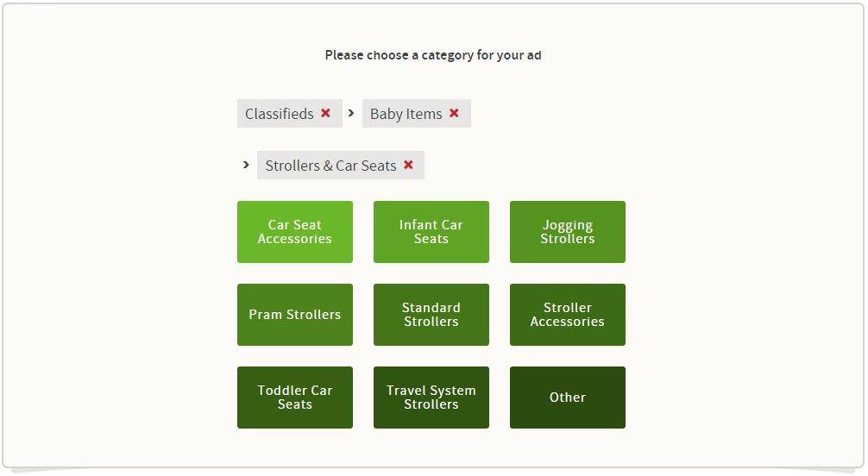The image size is (868, 476).
Task: Click the darkest green category tile
Action: tap(568, 398)
